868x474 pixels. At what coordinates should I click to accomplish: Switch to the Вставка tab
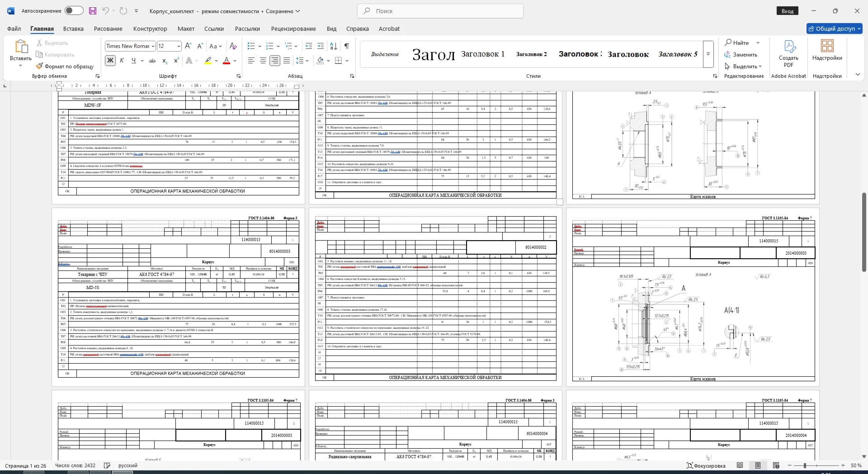click(73, 28)
